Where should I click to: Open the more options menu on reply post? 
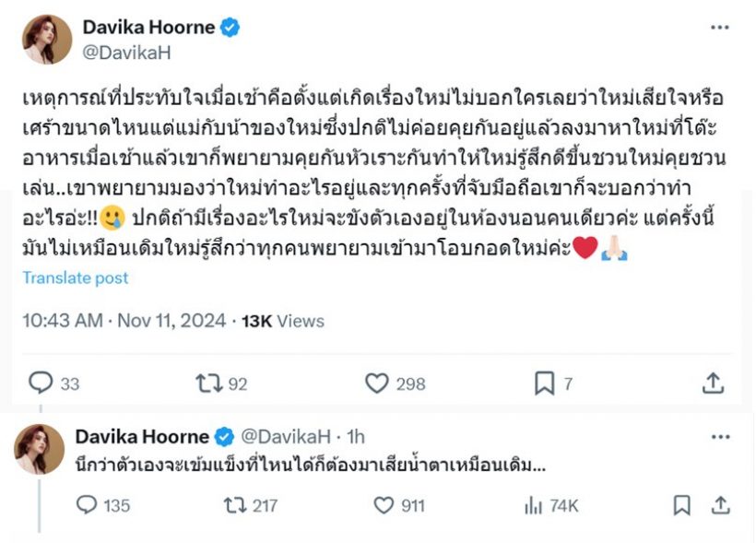pos(720,435)
